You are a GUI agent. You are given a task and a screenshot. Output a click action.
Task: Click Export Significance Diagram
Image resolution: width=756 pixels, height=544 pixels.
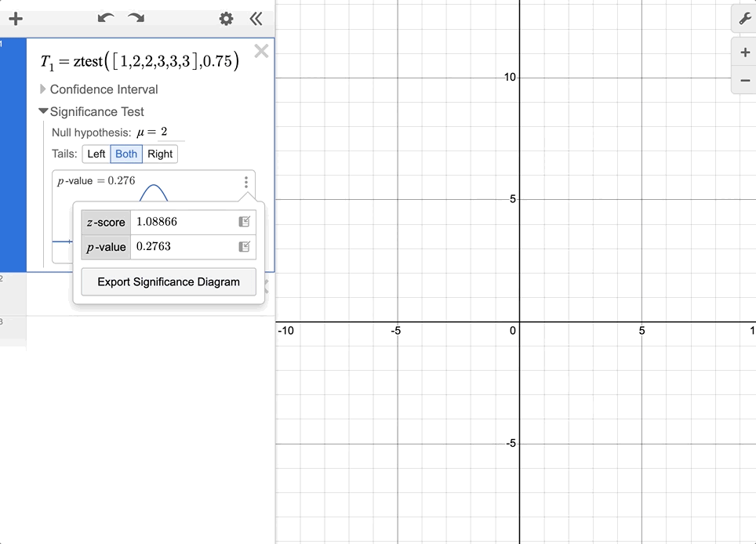168,282
